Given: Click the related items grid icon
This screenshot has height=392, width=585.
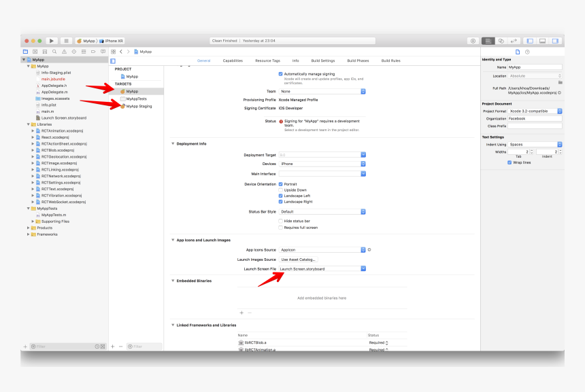Looking at the screenshot, I should coord(114,52).
